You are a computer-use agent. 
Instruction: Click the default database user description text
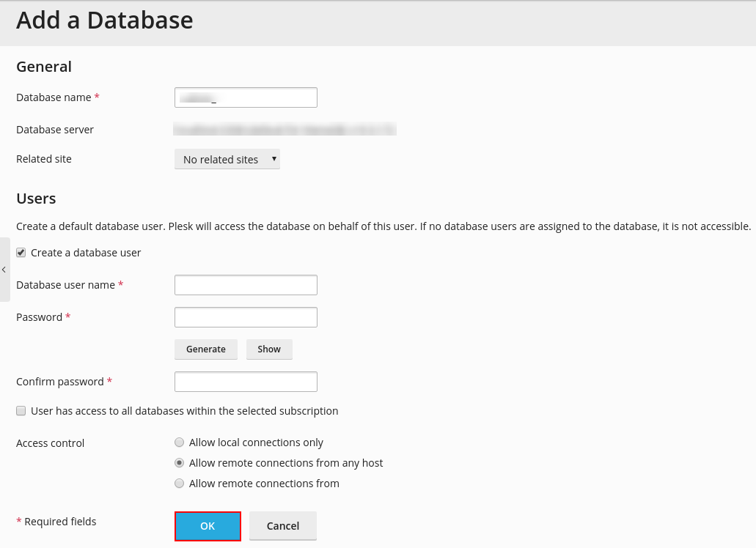pos(383,227)
